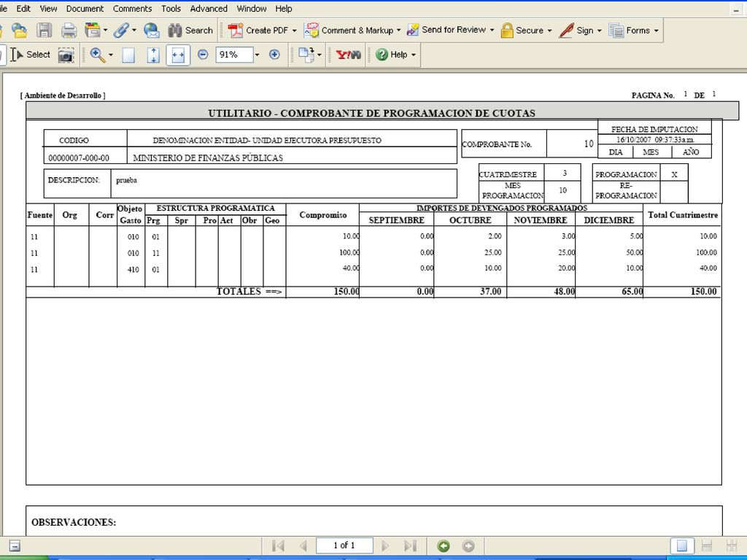This screenshot has height=560, width=747.
Task: Jump to last page icon
Action: coord(410,545)
